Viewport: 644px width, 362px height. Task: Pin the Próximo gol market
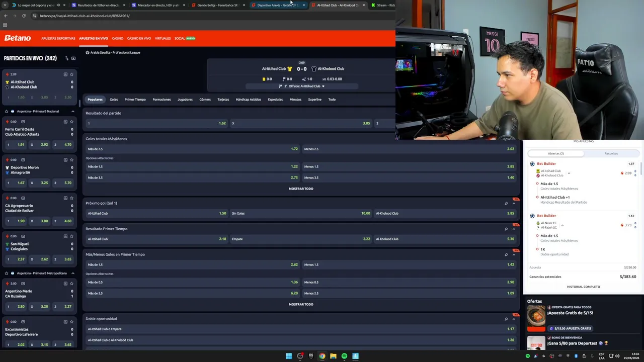pyautogui.click(x=506, y=203)
